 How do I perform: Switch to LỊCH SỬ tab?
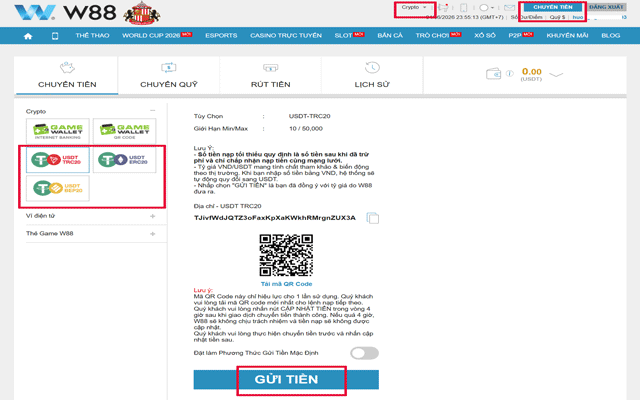point(372,76)
